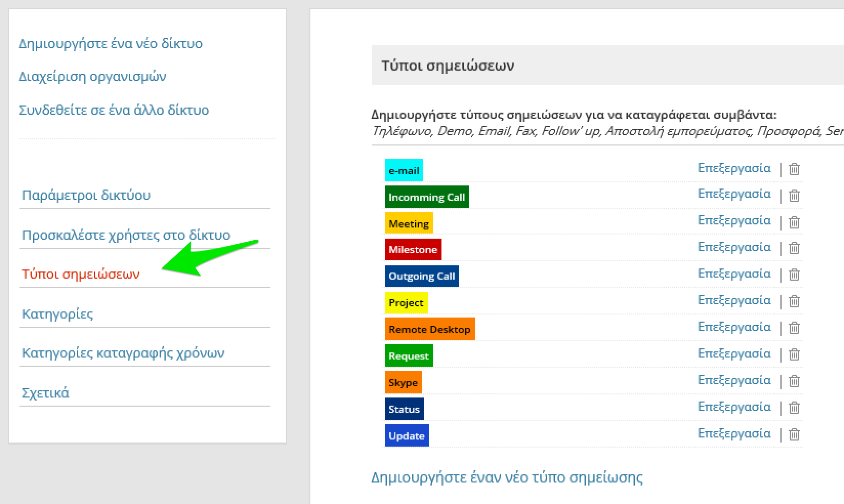The height and width of the screenshot is (504, 844).
Task: Open Κατηγορίες καταγραφής χρόνων section
Action: click(x=123, y=353)
